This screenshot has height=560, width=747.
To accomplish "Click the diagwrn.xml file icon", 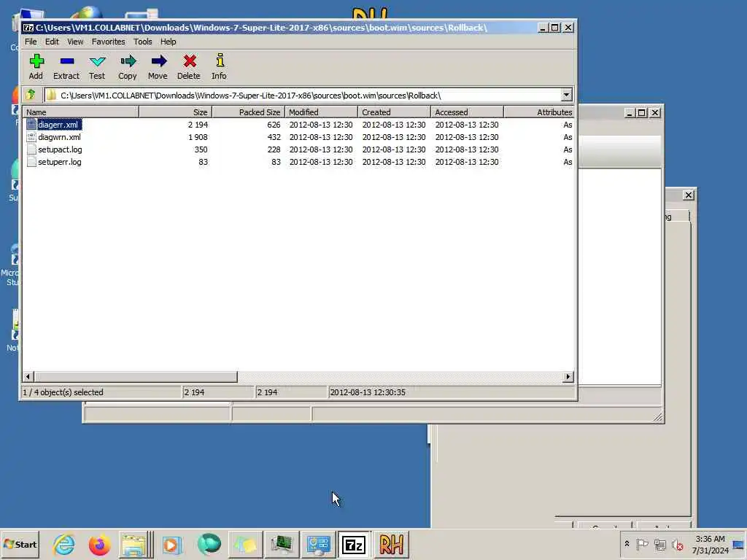I will click(31, 136).
